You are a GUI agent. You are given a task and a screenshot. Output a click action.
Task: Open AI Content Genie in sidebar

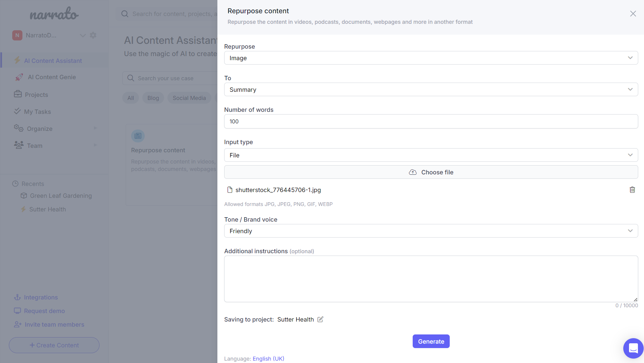pos(52,77)
